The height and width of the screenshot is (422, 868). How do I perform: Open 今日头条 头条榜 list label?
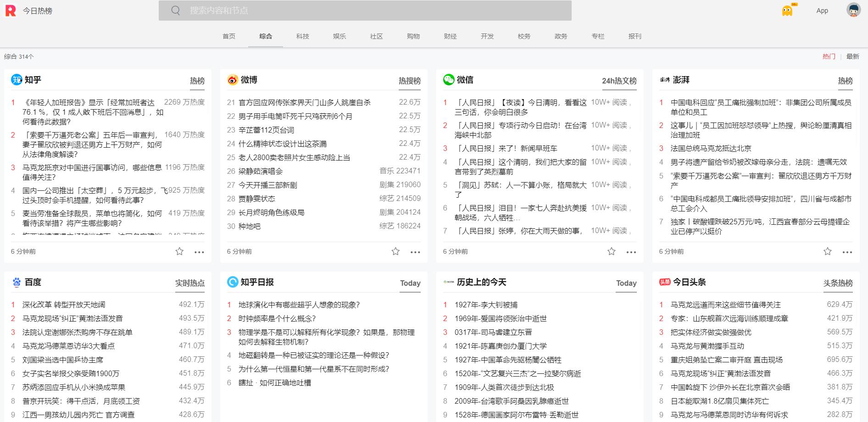[x=838, y=283]
